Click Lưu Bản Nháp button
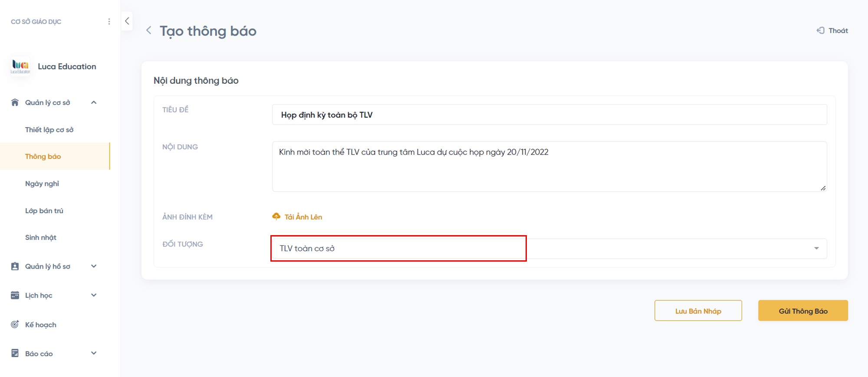This screenshot has height=377, width=868. tap(698, 311)
